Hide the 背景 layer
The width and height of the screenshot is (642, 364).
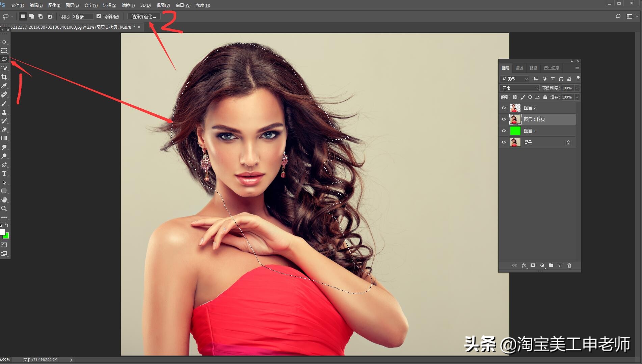(504, 142)
